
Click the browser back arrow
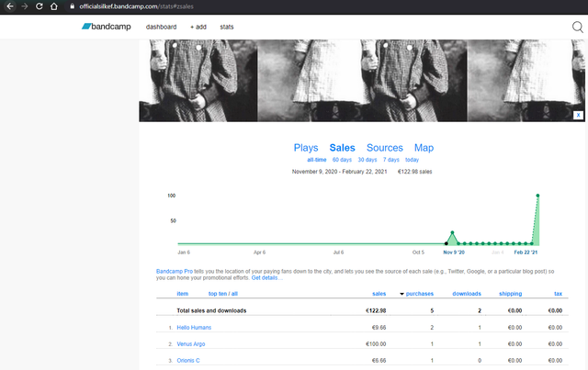[10, 6]
